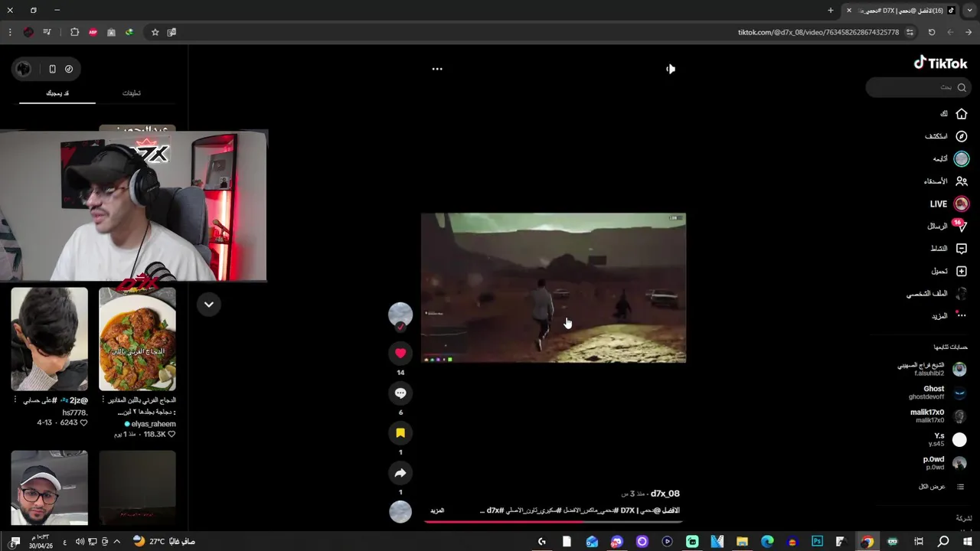980x551 pixels.
Task: Open the Chrome extensions puzzle icon
Action: click(74, 32)
